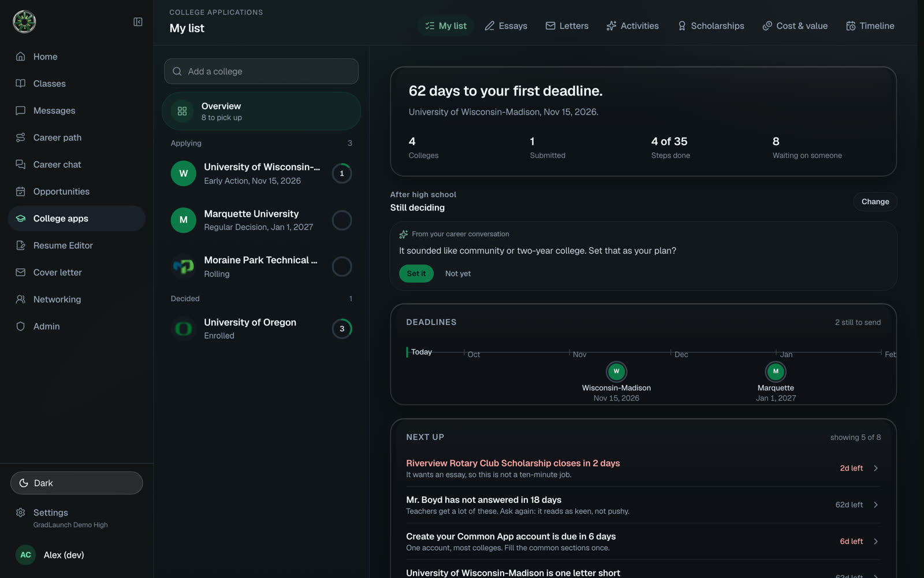Click the Home house icon
This screenshot has width=924, height=578.
(21, 57)
